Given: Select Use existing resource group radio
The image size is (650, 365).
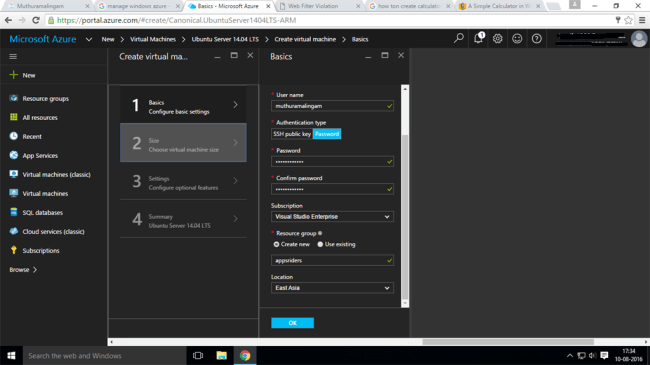Looking at the screenshot, I should [320, 244].
